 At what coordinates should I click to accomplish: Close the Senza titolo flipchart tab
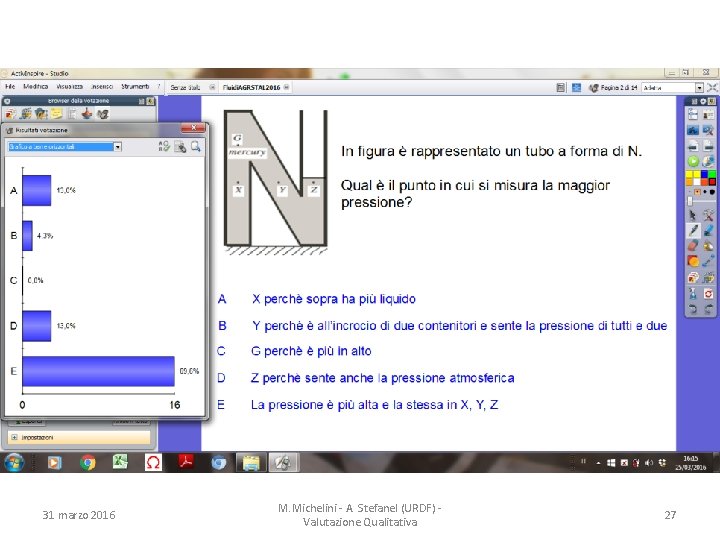pyautogui.click(x=212, y=87)
